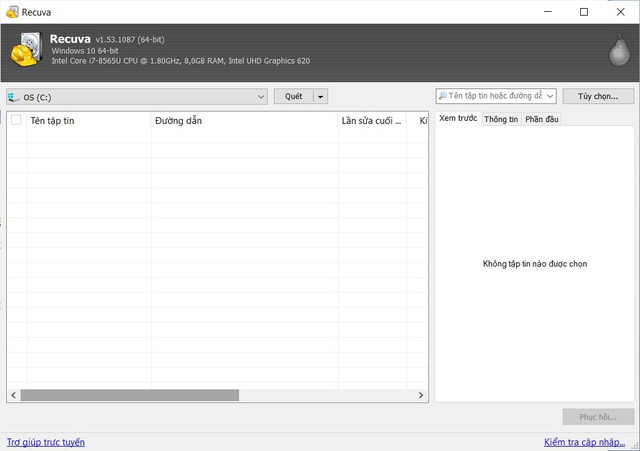The height and width of the screenshot is (451, 640).
Task: Minimize the Recuva window
Action: [547, 12]
